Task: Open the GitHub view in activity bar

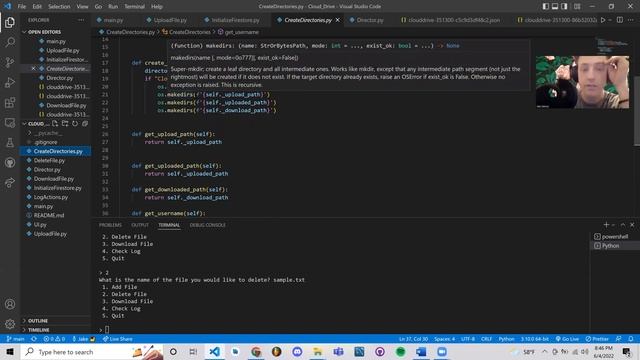Action: coord(10,162)
